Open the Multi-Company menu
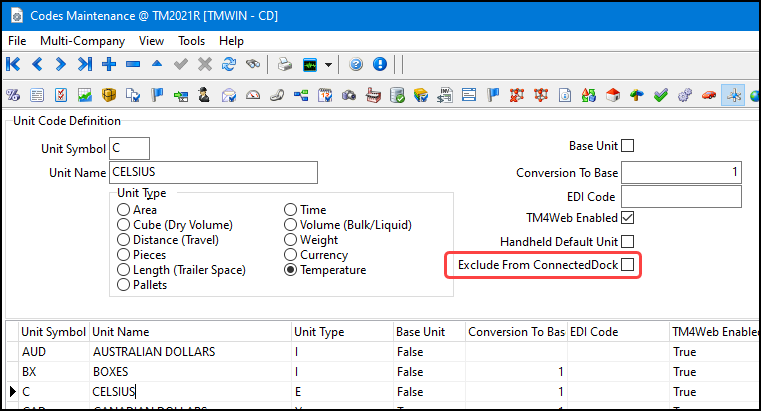Image resolution: width=761 pixels, height=411 pixels. 82,41
